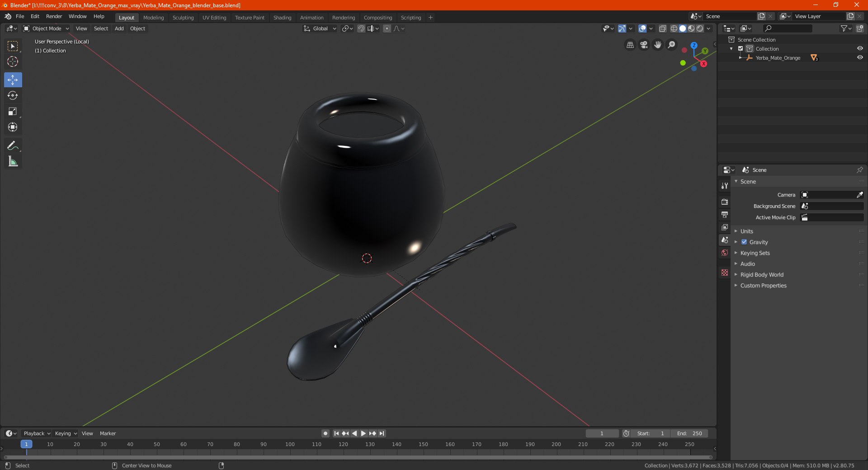Toggle camera view in viewport
This screenshot has width=868, height=470.
tap(644, 45)
